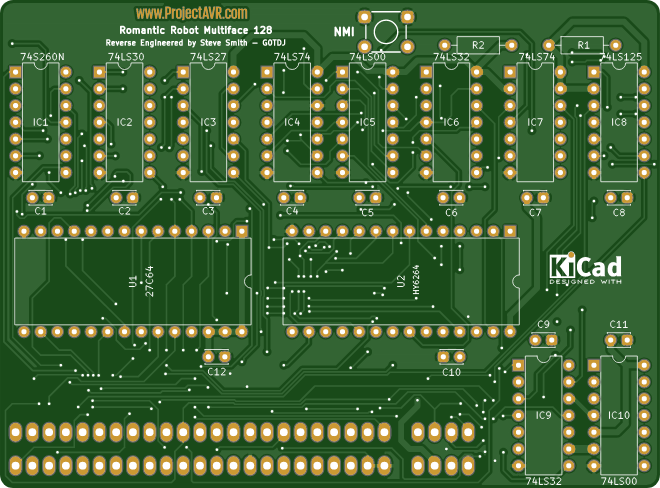
Task: Select the IC5 74LS00 chip footprint
Action: (x=368, y=123)
